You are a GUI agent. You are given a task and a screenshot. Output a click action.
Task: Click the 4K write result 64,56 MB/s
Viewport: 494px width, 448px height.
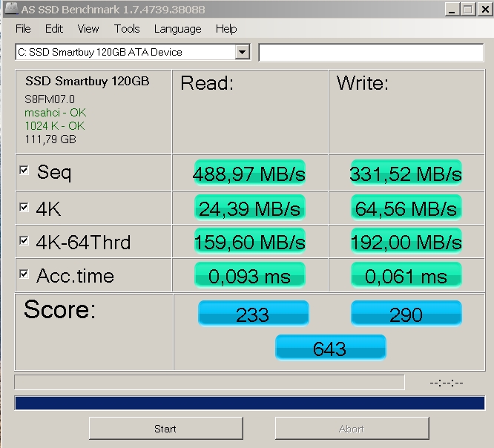tap(406, 208)
